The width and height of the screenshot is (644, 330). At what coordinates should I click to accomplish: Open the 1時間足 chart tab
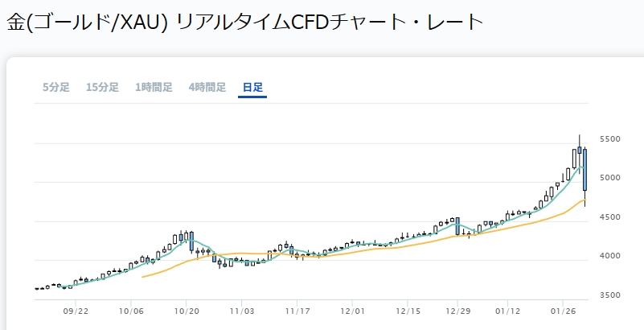(x=154, y=87)
